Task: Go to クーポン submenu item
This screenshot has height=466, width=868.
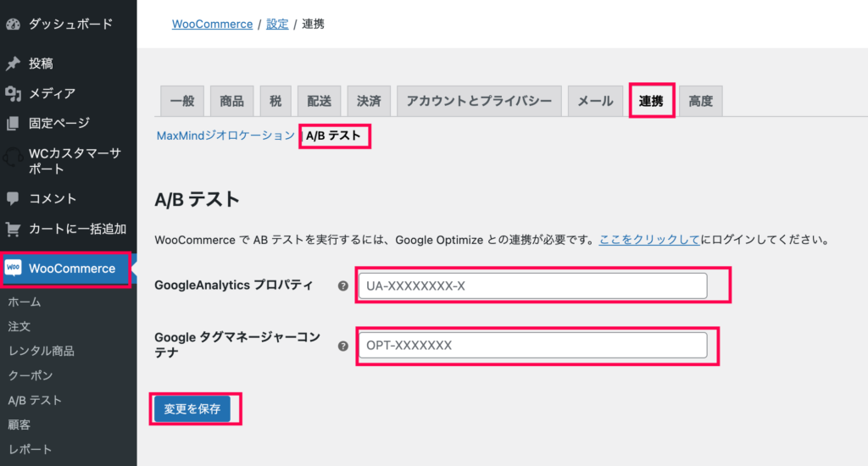Action: pyautogui.click(x=31, y=375)
